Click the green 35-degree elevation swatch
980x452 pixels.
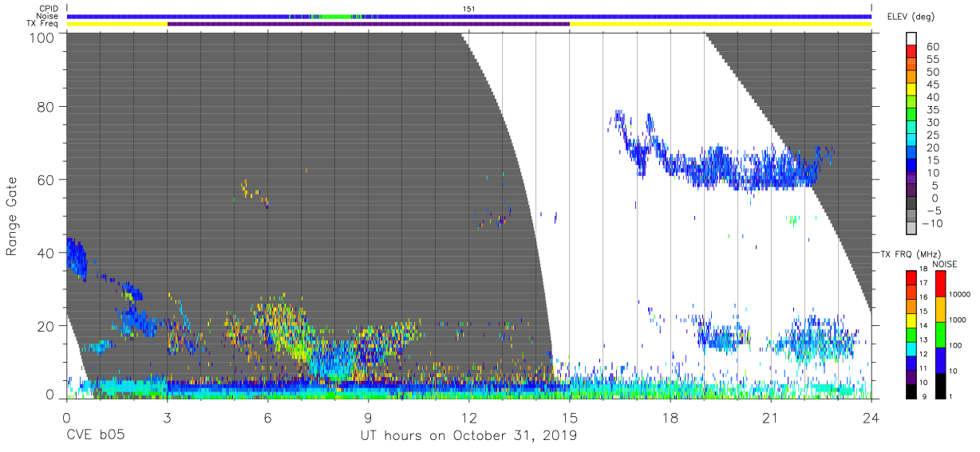tap(913, 114)
